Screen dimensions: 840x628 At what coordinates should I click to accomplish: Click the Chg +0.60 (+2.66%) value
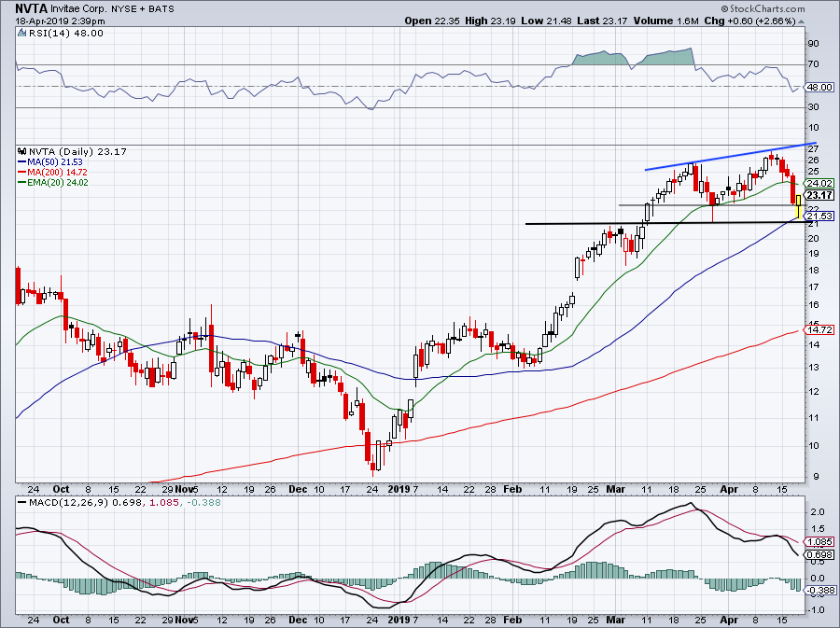click(749, 21)
